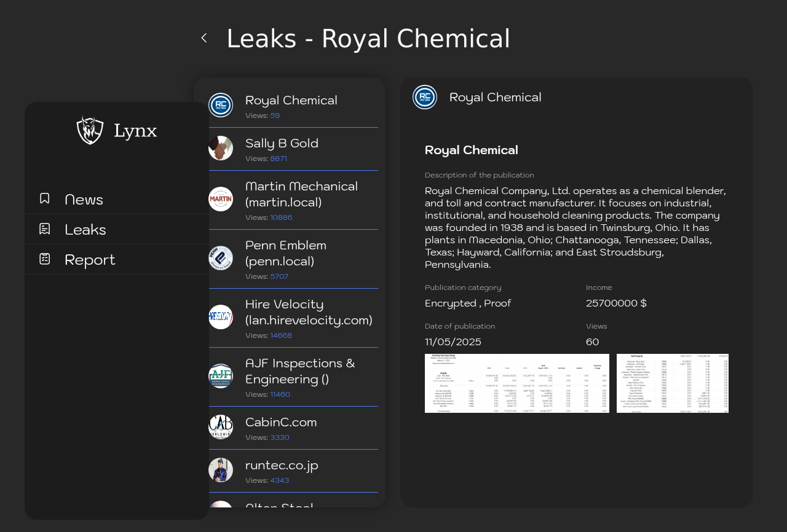The width and height of the screenshot is (787, 532).
Task: Click the CabinC.com logo
Action: 221,427
